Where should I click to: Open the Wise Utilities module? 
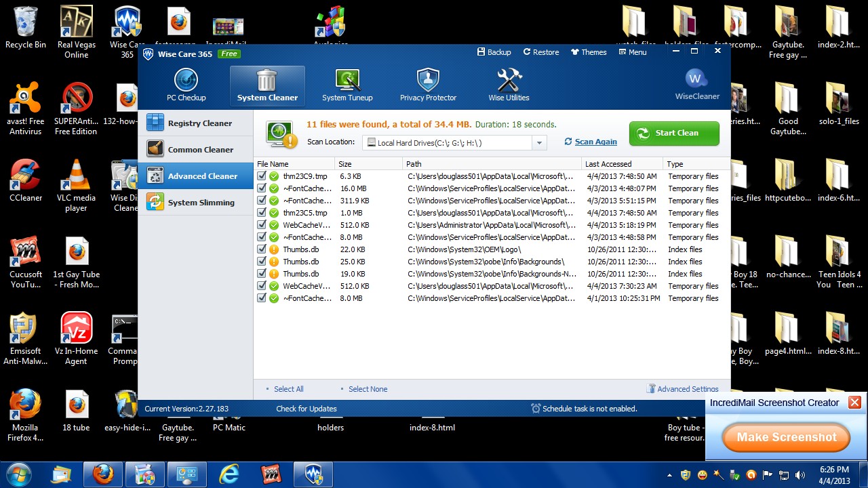point(509,85)
